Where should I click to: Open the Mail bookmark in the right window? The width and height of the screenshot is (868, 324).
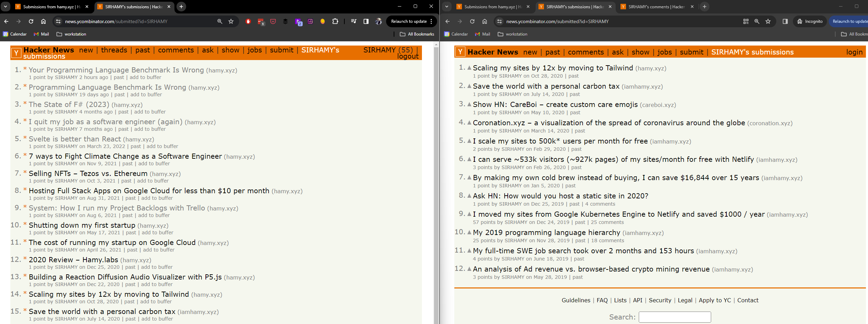483,34
